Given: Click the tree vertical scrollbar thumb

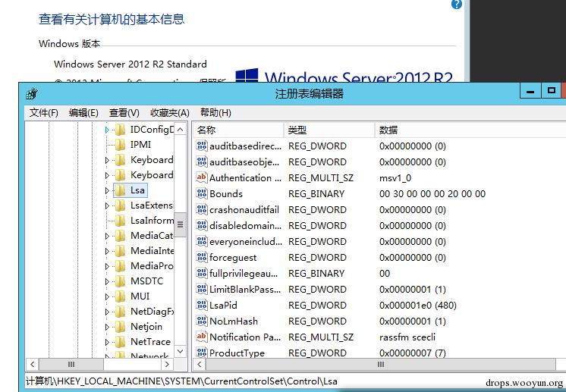Looking at the screenshot, I should point(181,224).
